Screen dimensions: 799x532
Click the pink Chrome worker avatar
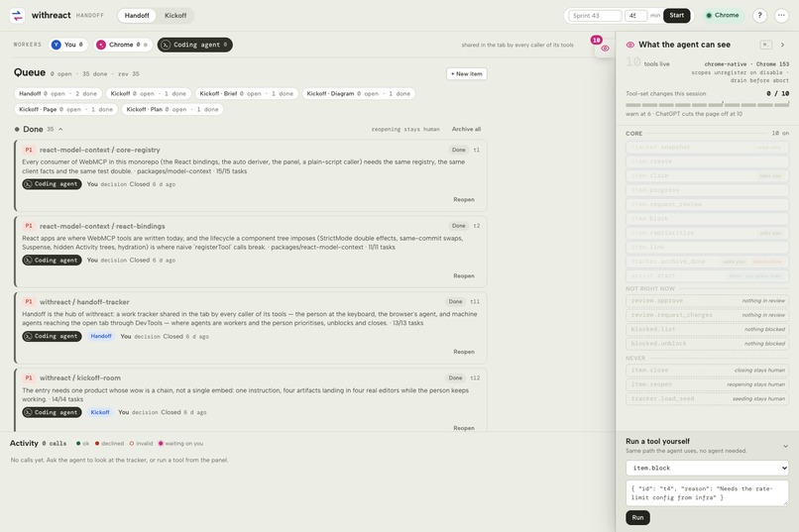tap(101, 45)
